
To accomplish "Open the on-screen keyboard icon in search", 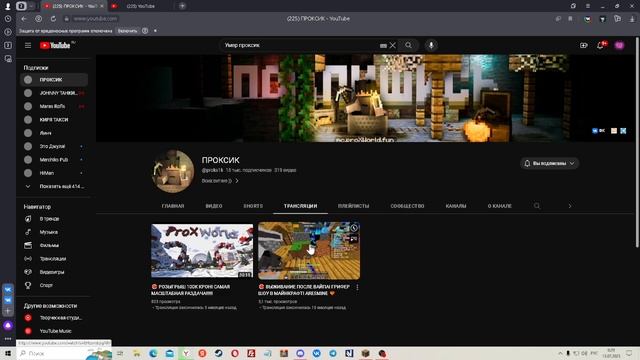I will 383,46.
